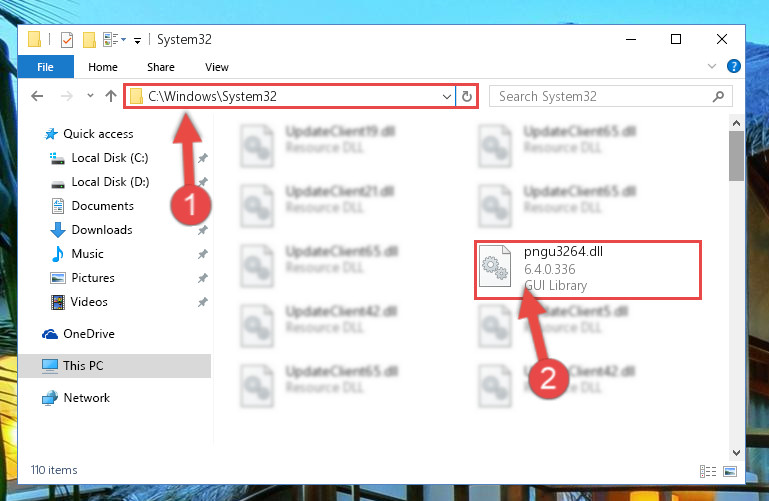Select the pngu3264.dll file
Viewport: 769px width, 501px height.
pyautogui.click(x=588, y=269)
